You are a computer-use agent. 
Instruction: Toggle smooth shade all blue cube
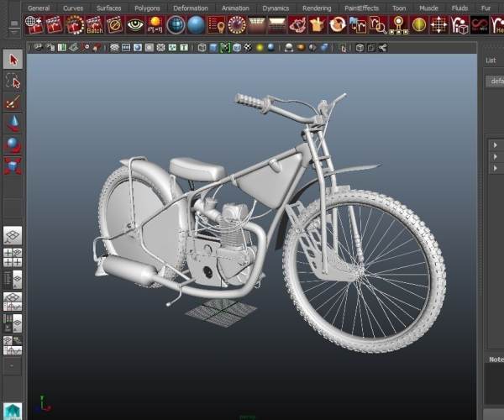point(213,48)
